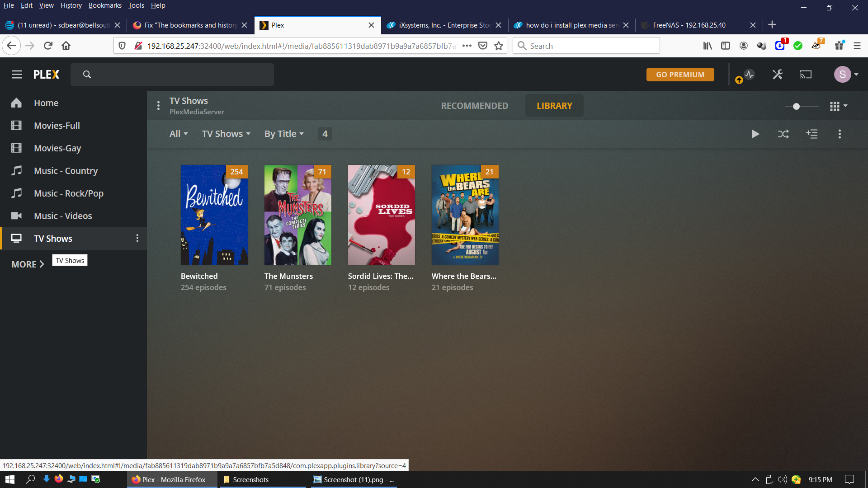The width and height of the screenshot is (868, 488).
Task: Reload the current page
Action: (48, 46)
